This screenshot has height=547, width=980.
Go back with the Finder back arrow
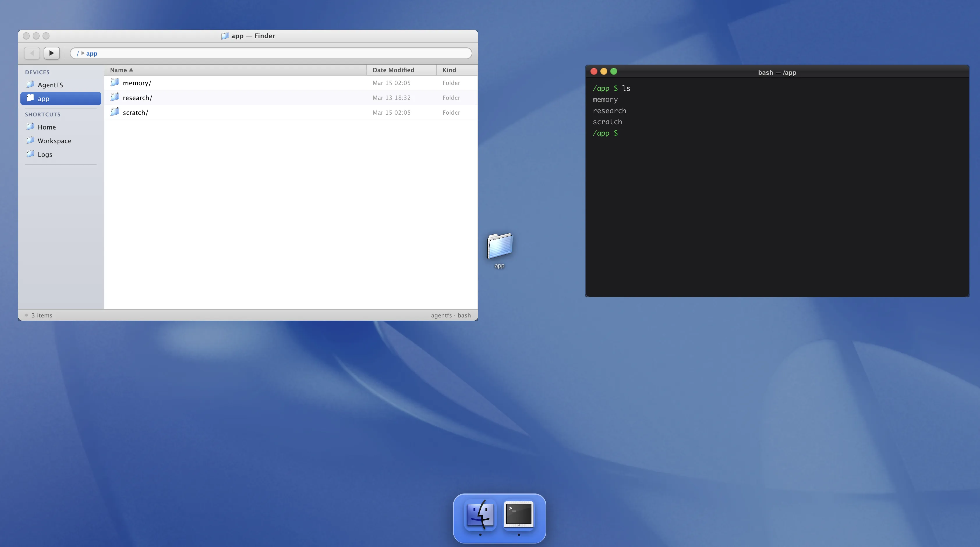[x=32, y=53]
